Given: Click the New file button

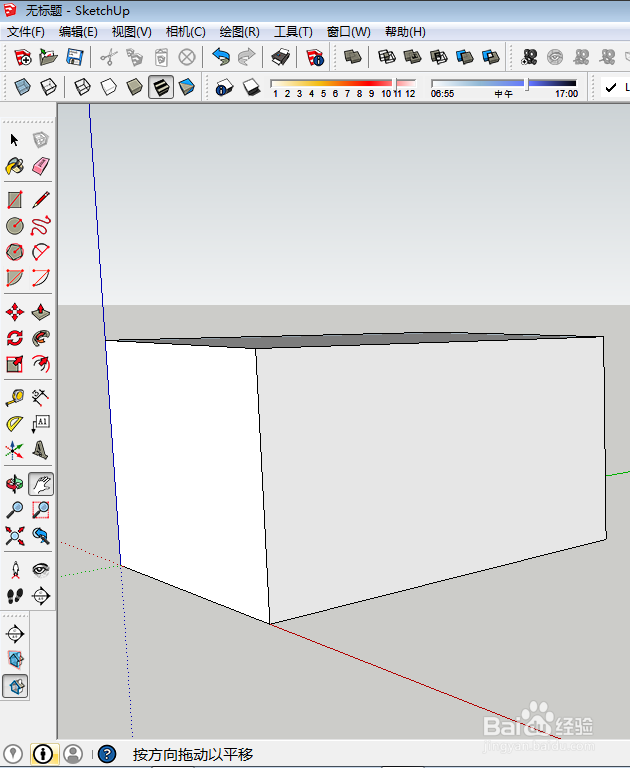Looking at the screenshot, I should tap(23, 57).
